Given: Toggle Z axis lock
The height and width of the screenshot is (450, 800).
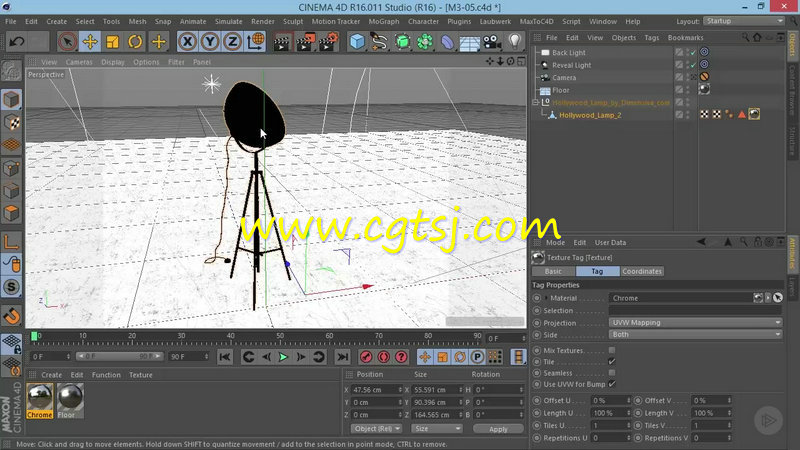Looking at the screenshot, I should (x=232, y=41).
